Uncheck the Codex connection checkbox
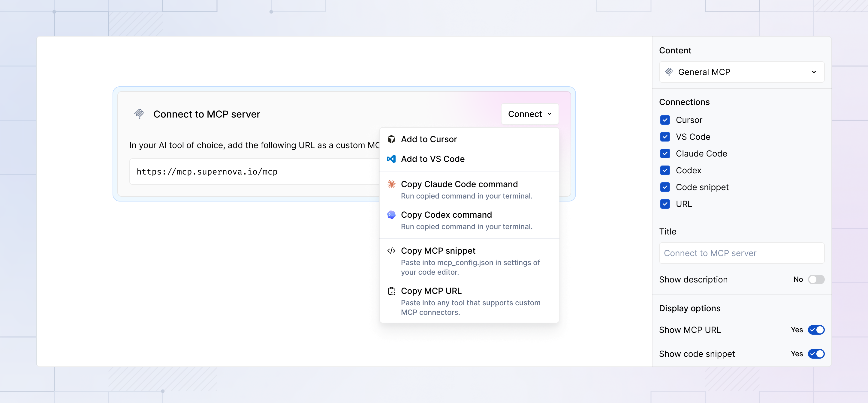The image size is (868, 403). (665, 170)
